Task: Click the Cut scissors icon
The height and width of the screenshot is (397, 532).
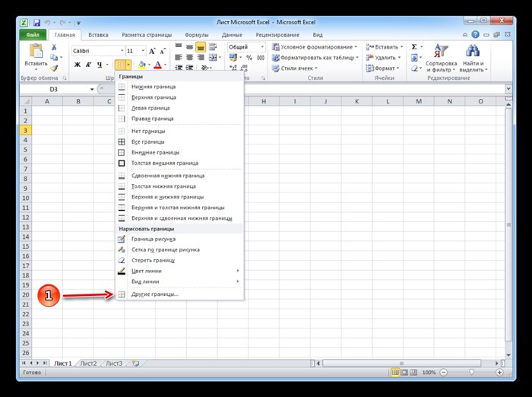Action: [x=54, y=47]
